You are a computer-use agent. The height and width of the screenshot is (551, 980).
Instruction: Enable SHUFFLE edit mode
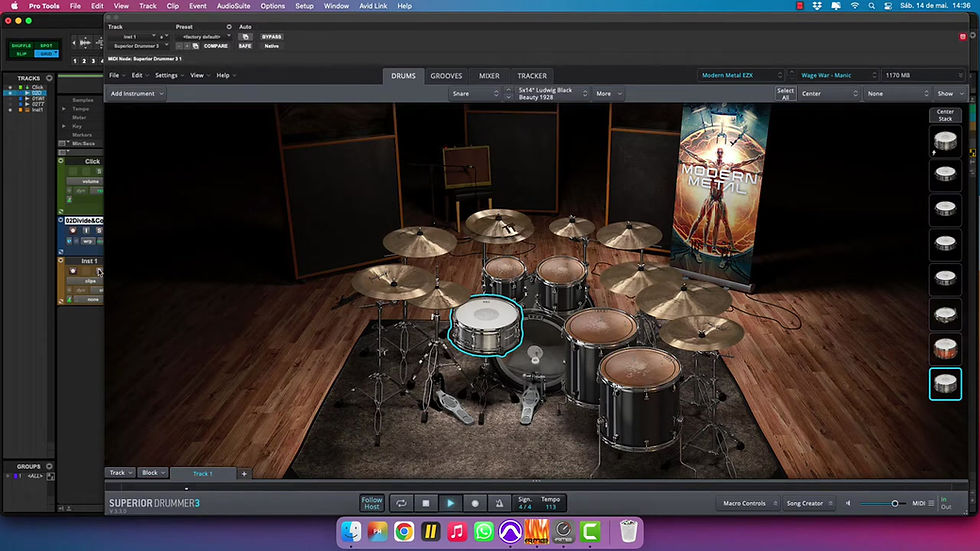point(21,46)
